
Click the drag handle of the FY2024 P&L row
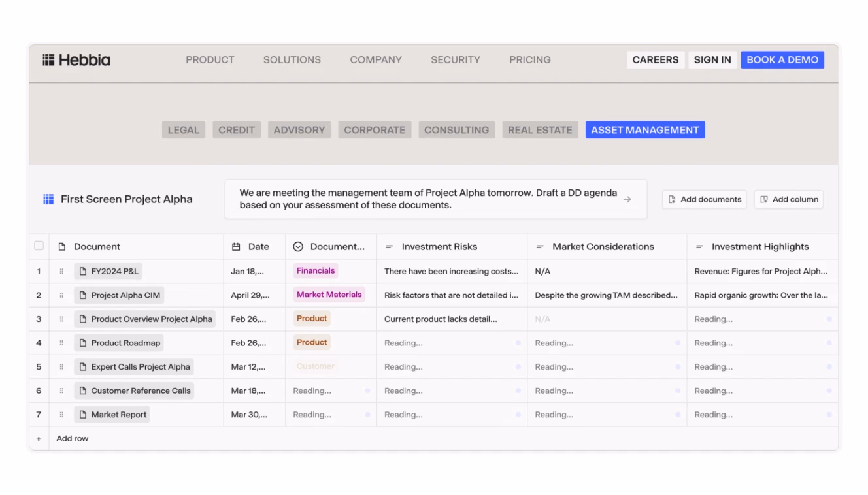[62, 271]
